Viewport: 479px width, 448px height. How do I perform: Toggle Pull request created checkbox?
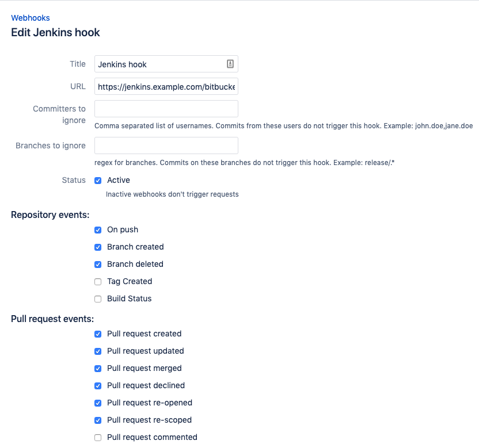(x=98, y=334)
